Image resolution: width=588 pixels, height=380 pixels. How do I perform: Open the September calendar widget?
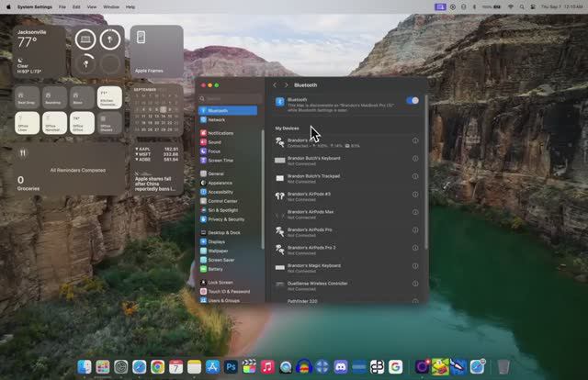[x=157, y=110]
